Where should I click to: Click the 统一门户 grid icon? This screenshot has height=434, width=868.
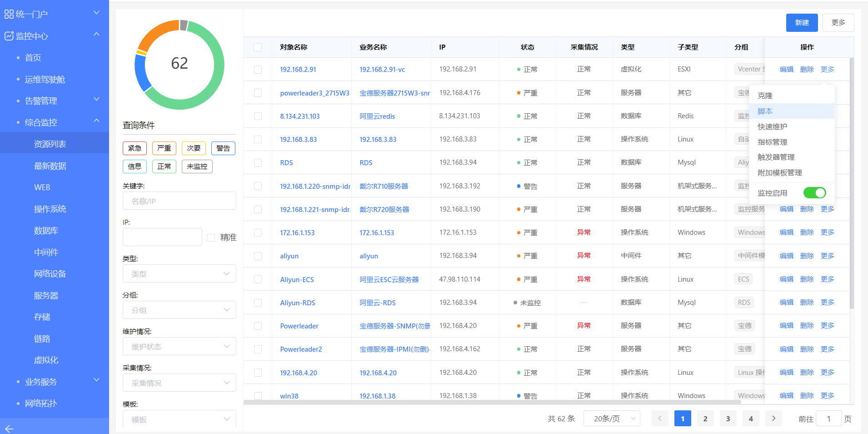click(x=9, y=15)
